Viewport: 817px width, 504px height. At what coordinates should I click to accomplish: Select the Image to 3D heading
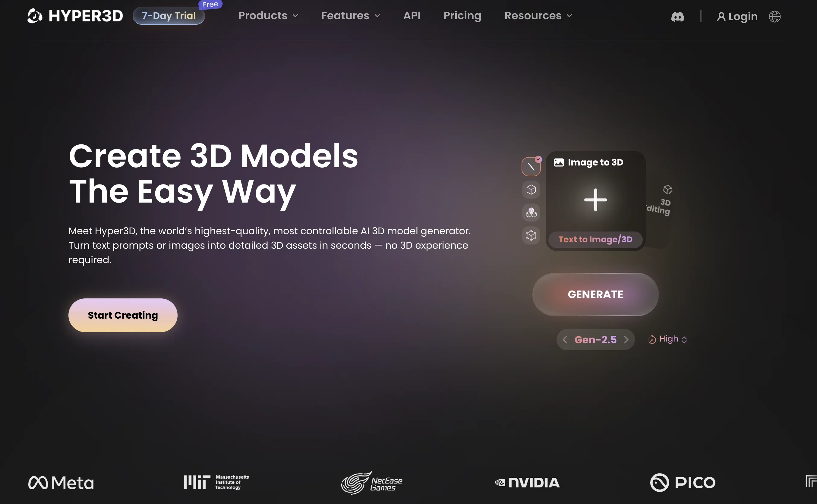(595, 162)
